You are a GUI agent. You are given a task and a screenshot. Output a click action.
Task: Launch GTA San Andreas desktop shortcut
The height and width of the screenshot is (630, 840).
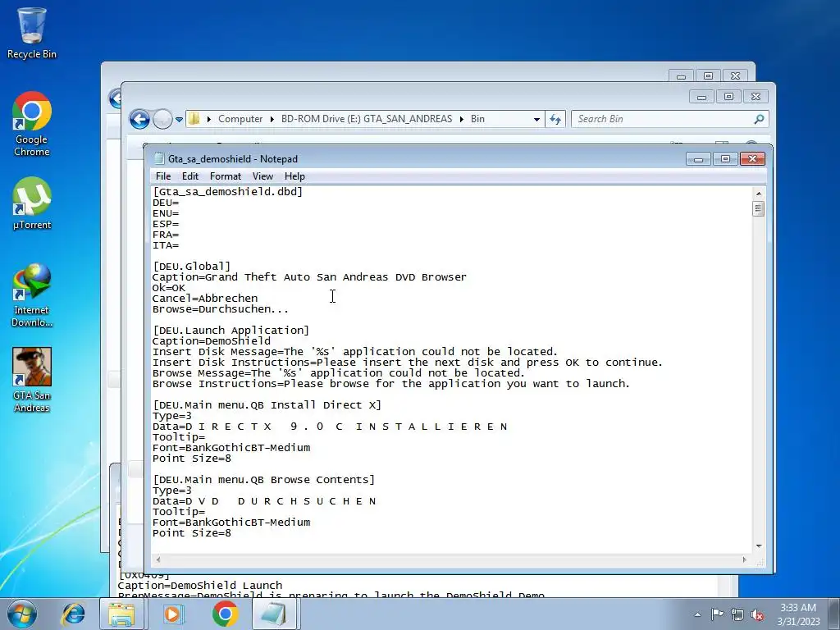click(32, 380)
